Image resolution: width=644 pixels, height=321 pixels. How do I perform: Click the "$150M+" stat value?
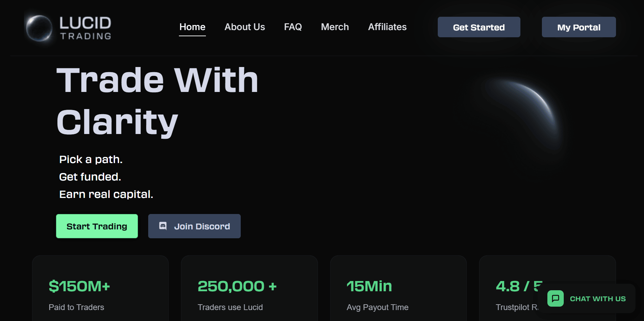tap(79, 286)
